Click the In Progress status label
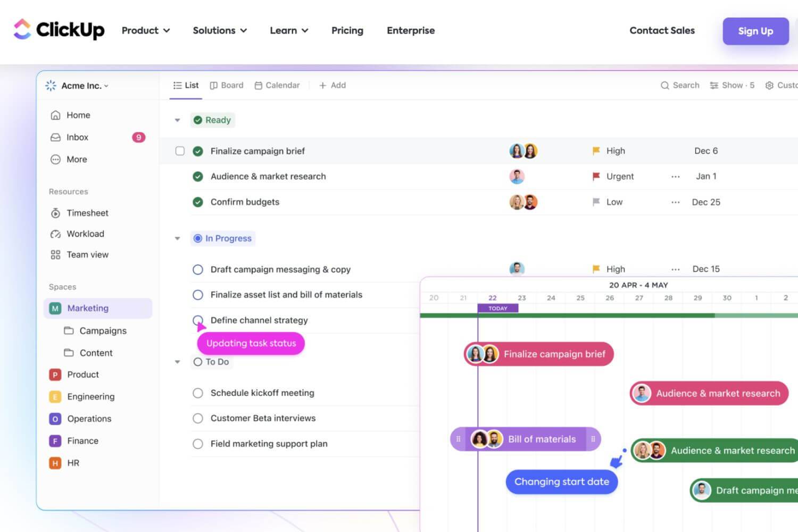This screenshot has height=532, width=798. pos(223,238)
